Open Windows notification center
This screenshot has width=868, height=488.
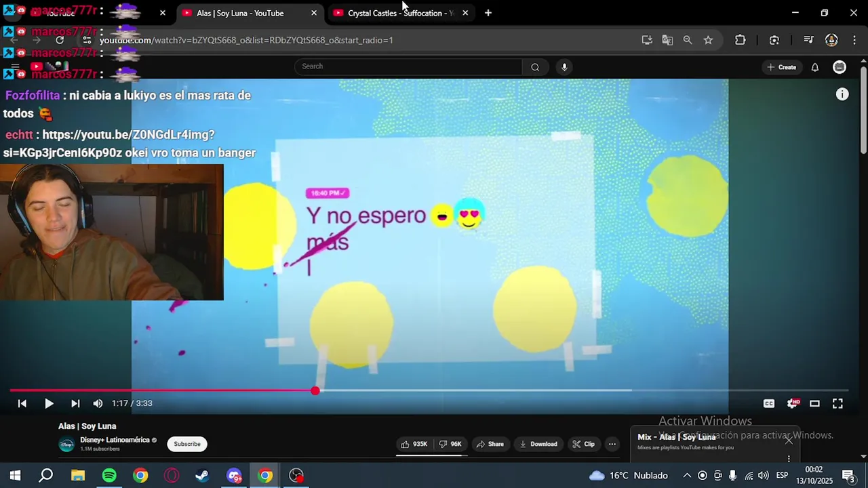click(848, 476)
